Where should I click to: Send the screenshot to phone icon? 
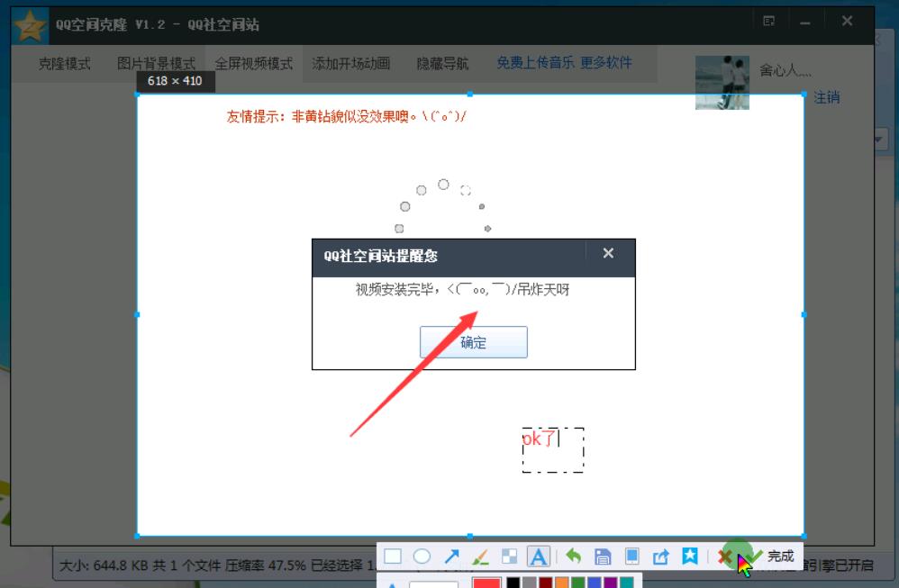tap(631, 556)
